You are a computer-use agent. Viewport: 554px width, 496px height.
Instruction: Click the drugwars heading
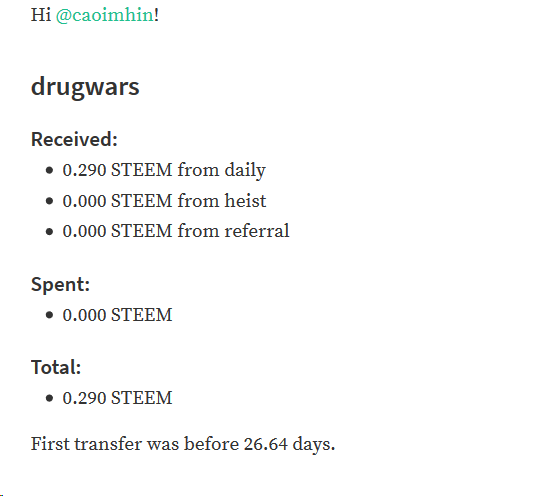click(85, 87)
